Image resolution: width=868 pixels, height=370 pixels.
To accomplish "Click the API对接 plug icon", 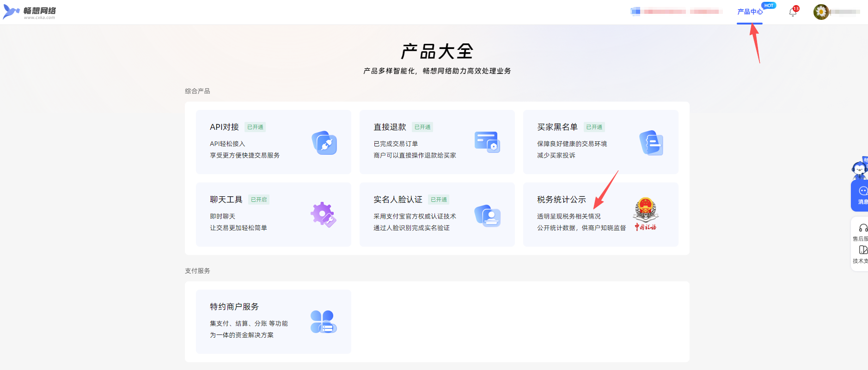I will [324, 143].
